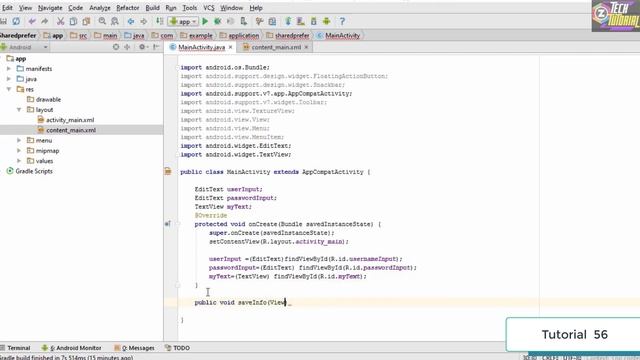
Task: Expand the manifests folder arrow
Action: click(x=9, y=69)
